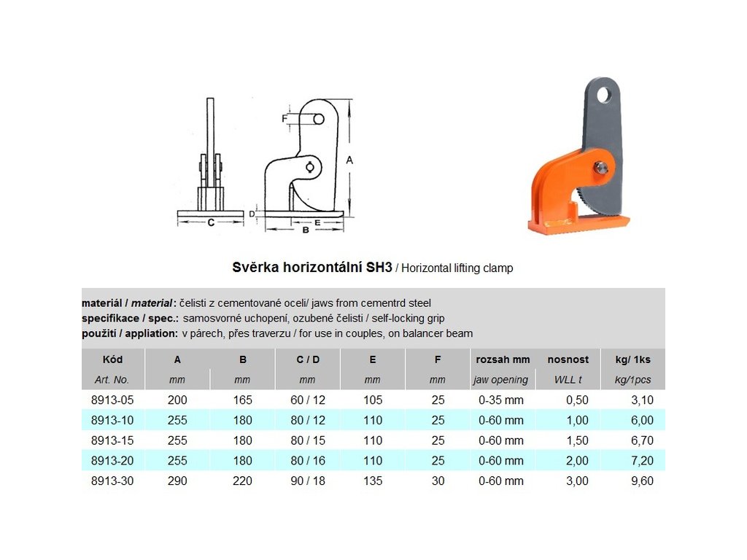Click value 30 in column F
Viewport: 747px width, 560px height.
tap(438, 481)
